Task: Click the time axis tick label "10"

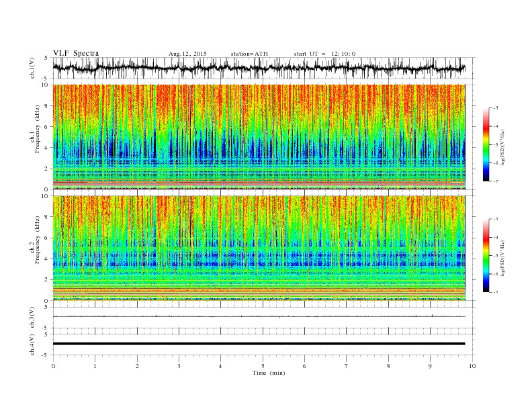Action: click(472, 366)
